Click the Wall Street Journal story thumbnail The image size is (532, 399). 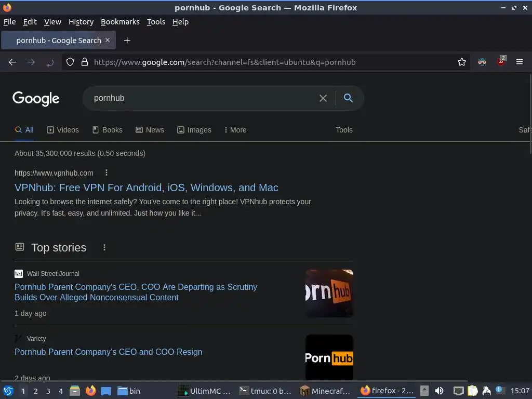pyautogui.click(x=329, y=294)
